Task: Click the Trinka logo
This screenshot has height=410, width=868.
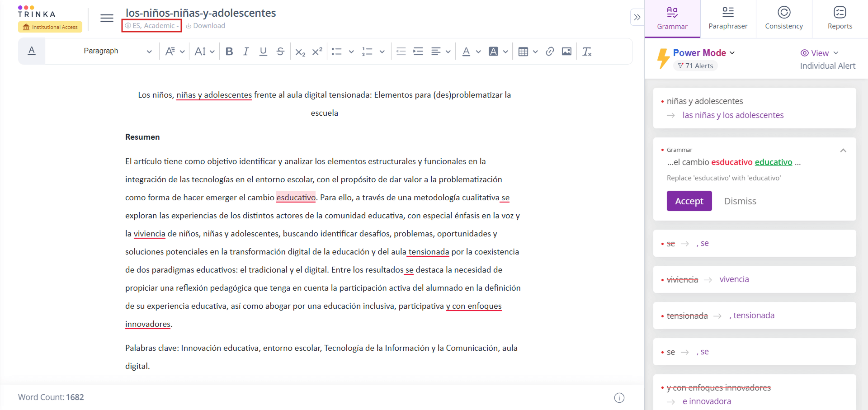Action: (37, 11)
